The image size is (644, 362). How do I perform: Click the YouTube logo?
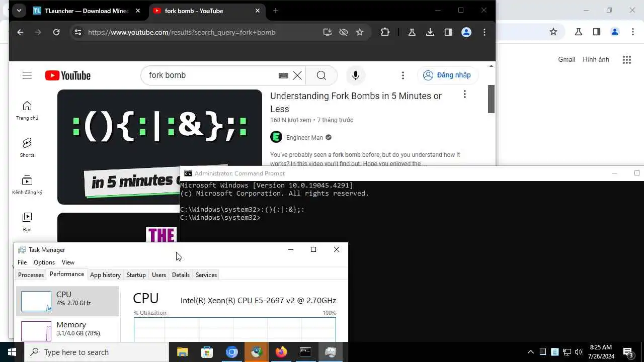tap(68, 75)
